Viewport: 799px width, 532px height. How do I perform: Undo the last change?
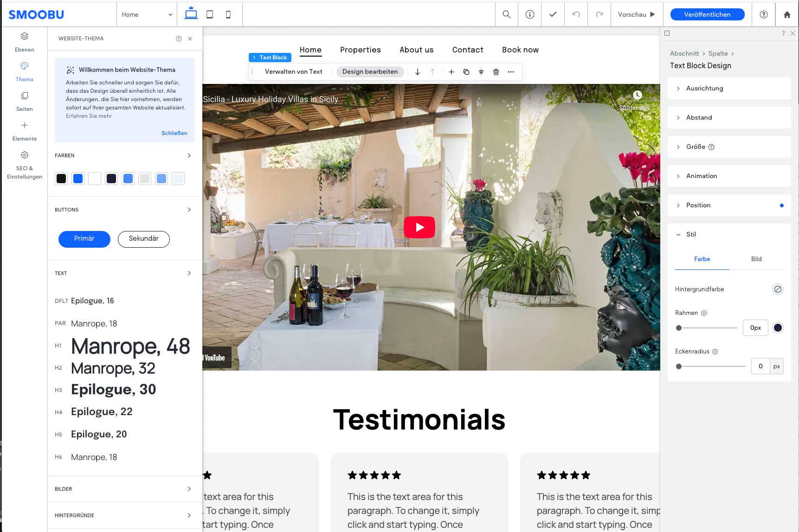tap(576, 14)
